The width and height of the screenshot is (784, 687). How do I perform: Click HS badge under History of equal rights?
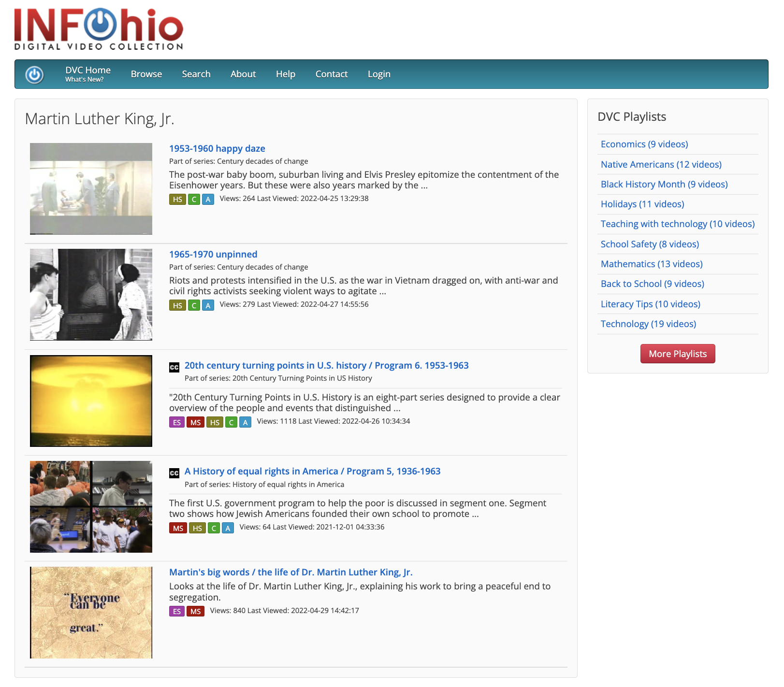(197, 528)
